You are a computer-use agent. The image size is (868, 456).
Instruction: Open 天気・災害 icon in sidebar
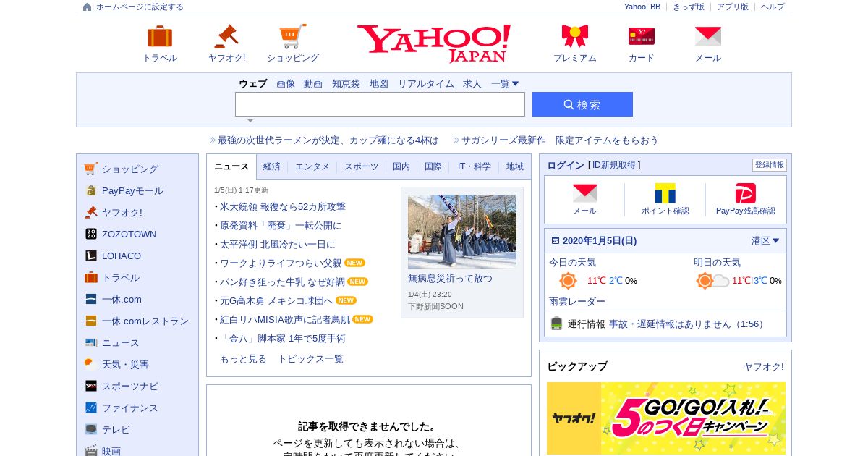tap(90, 364)
